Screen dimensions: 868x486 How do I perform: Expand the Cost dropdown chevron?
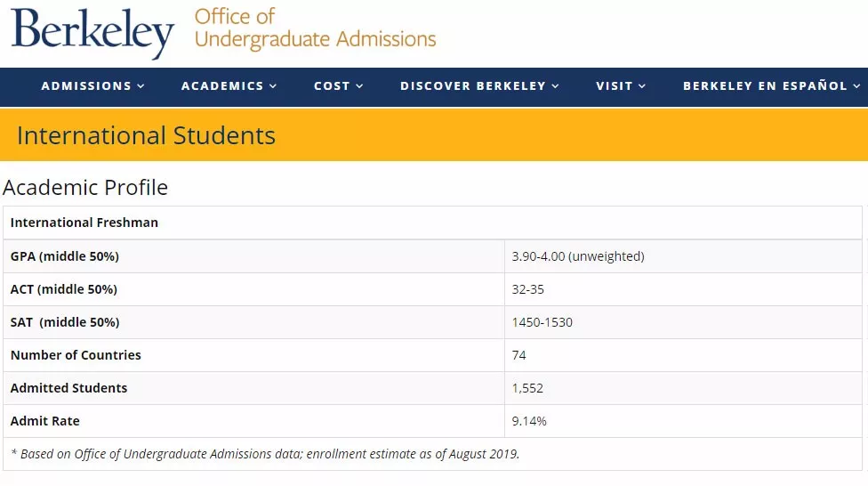click(x=359, y=86)
